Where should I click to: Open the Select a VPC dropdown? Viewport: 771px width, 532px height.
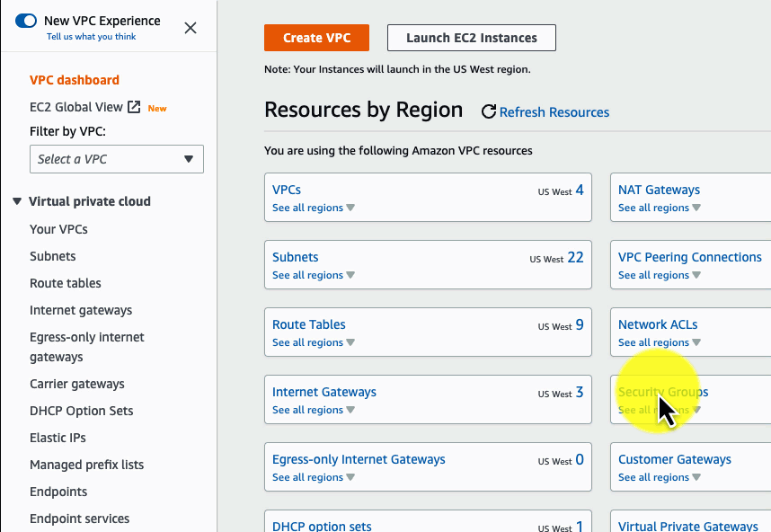(x=116, y=158)
